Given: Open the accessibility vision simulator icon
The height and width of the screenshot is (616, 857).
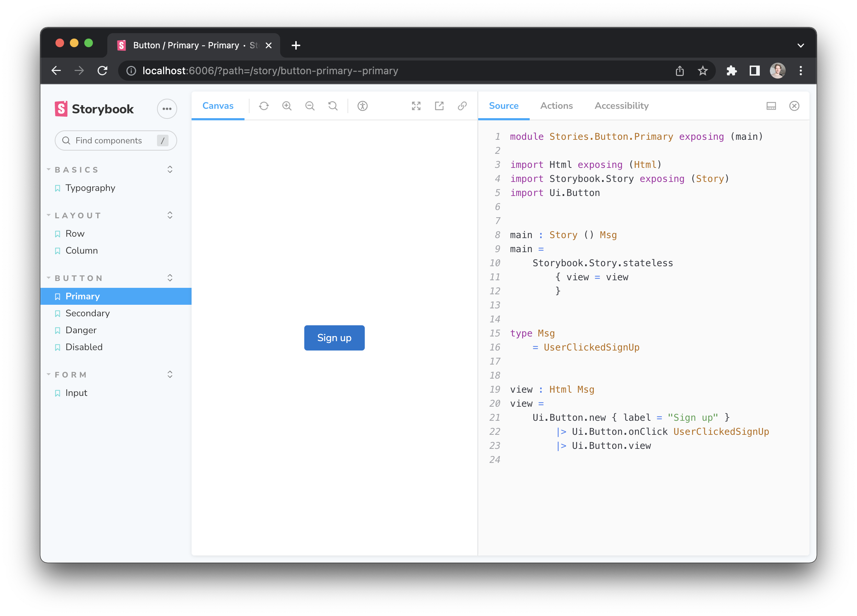Looking at the screenshot, I should pos(362,106).
